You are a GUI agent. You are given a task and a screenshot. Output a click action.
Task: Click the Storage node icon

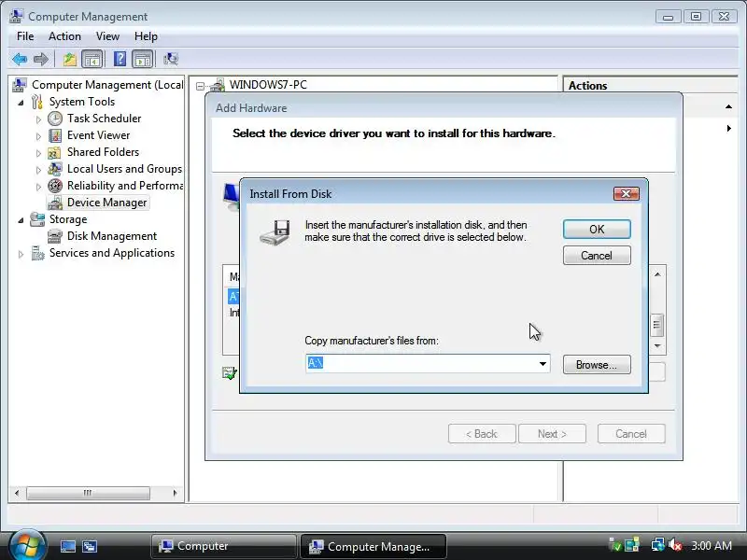[37, 219]
